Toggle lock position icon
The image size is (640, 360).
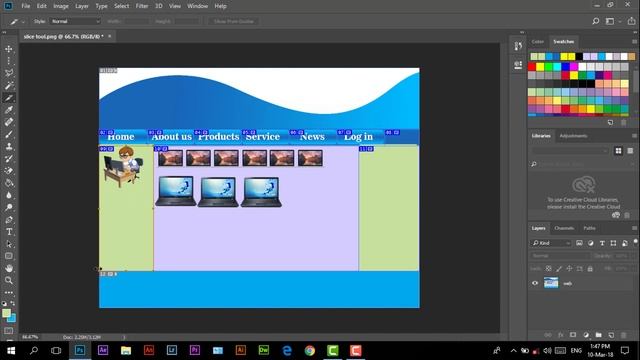[569, 269]
